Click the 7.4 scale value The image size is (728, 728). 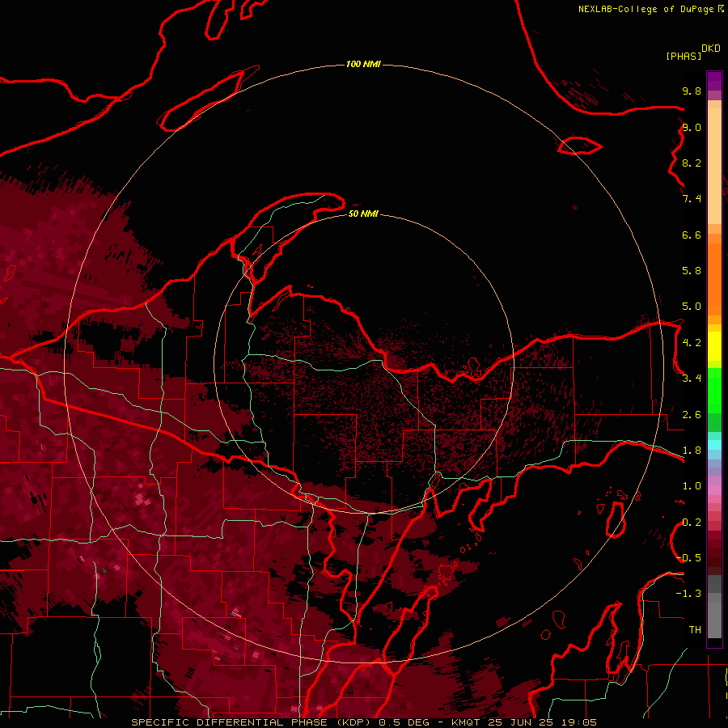click(x=692, y=199)
